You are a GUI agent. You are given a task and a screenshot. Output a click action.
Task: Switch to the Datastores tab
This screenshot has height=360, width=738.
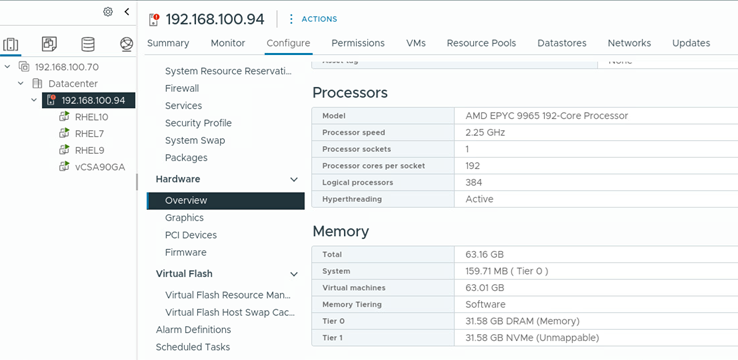point(562,43)
